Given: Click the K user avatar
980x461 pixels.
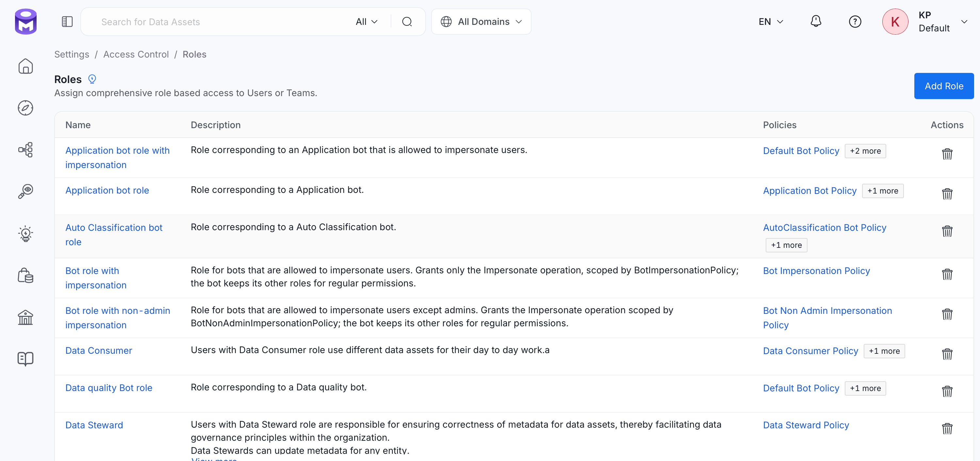Looking at the screenshot, I should 895,22.
